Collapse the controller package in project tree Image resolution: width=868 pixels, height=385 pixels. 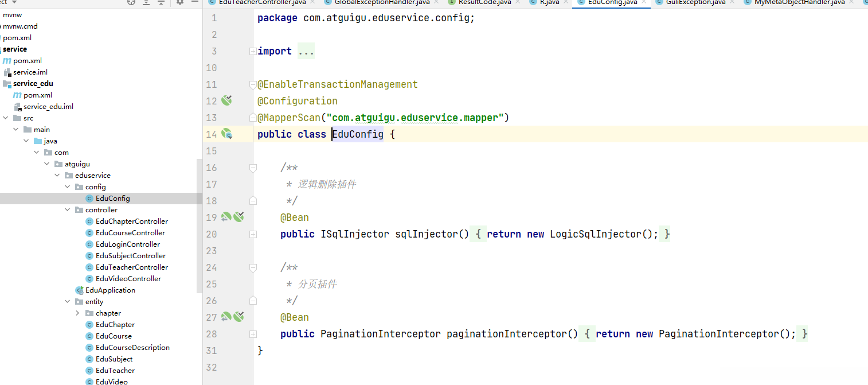(68, 210)
